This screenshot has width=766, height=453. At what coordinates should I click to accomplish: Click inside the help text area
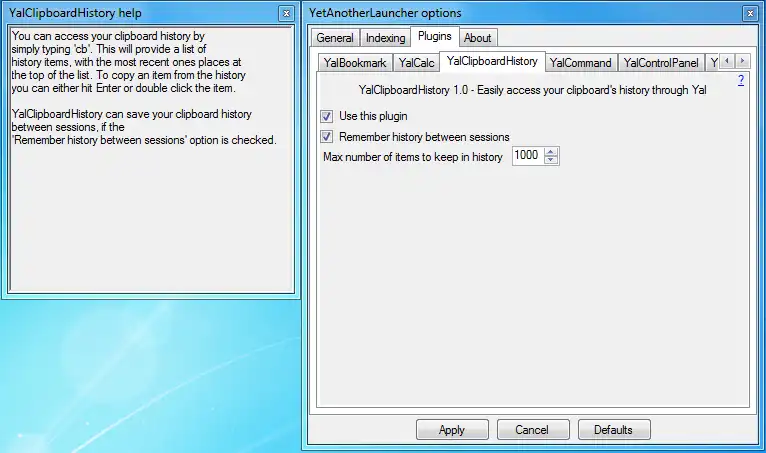(151, 160)
